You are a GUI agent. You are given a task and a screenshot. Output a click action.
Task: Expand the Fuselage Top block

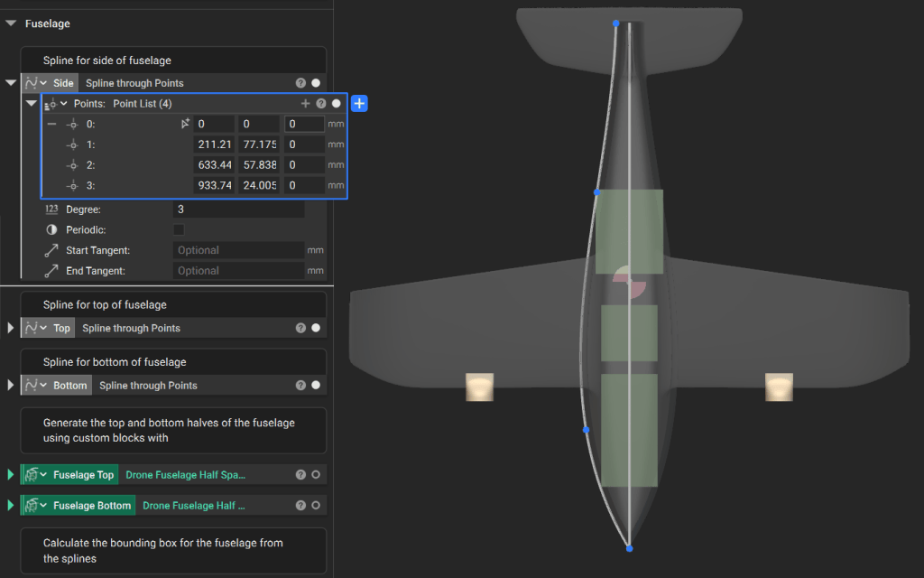tap(10, 474)
